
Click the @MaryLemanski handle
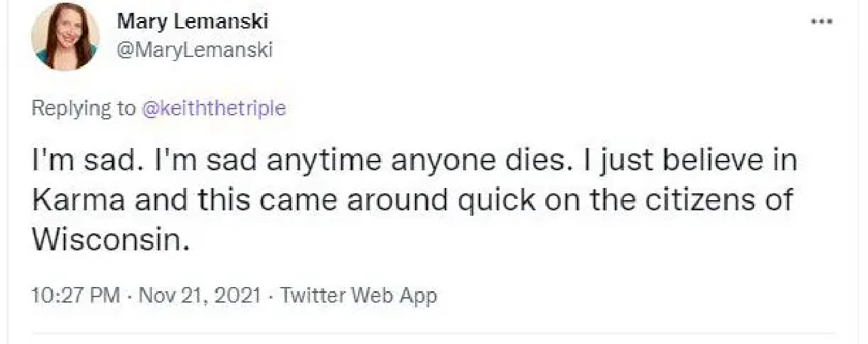[195, 50]
